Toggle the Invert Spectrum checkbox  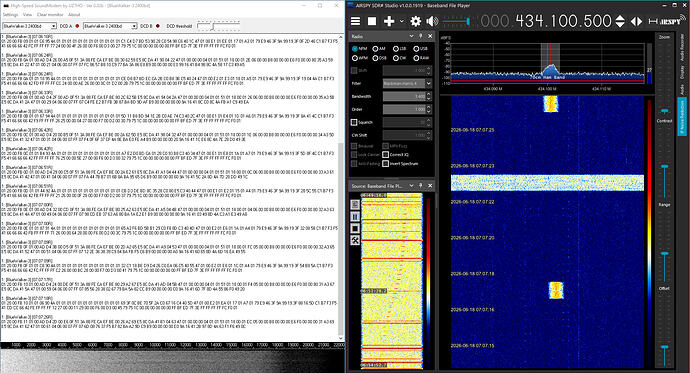pos(385,164)
